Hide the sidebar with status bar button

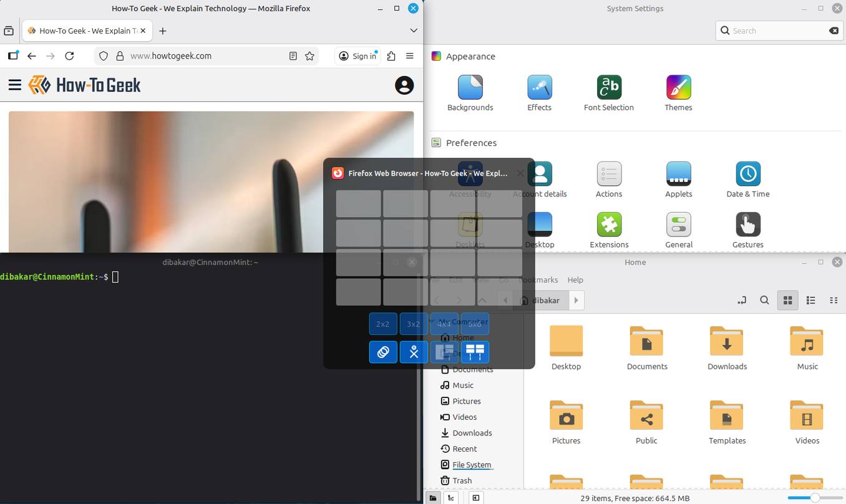[x=476, y=498]
